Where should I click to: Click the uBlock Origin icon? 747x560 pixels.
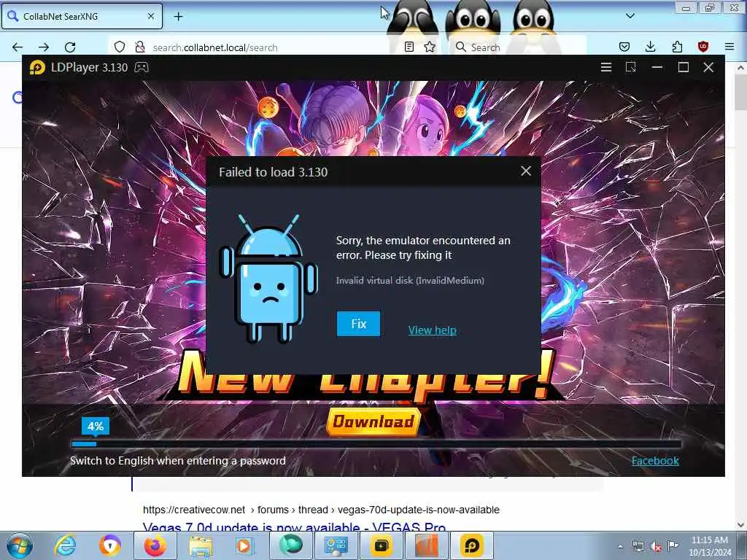coord(703,47)
